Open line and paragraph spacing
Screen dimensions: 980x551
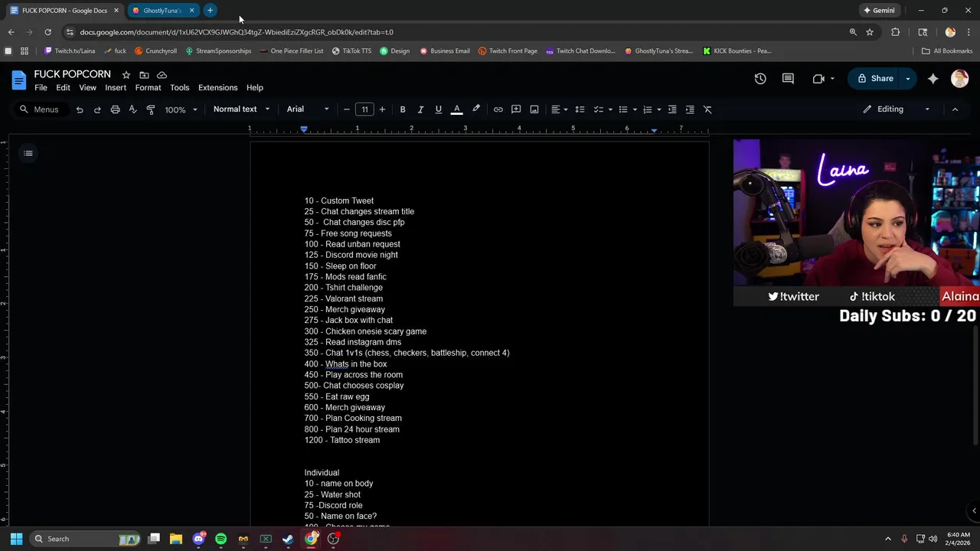coord(580,109)
